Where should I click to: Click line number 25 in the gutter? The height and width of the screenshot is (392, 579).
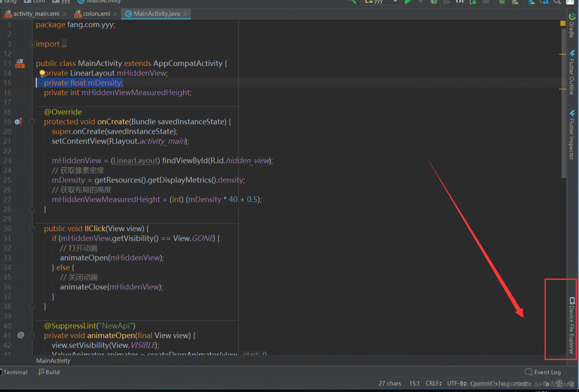point(7,180)
